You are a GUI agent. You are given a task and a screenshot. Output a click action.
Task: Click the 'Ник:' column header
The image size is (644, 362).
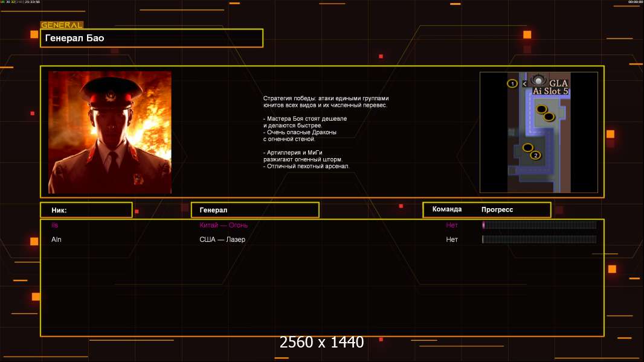pyautogui.click(x=86, y=210)
